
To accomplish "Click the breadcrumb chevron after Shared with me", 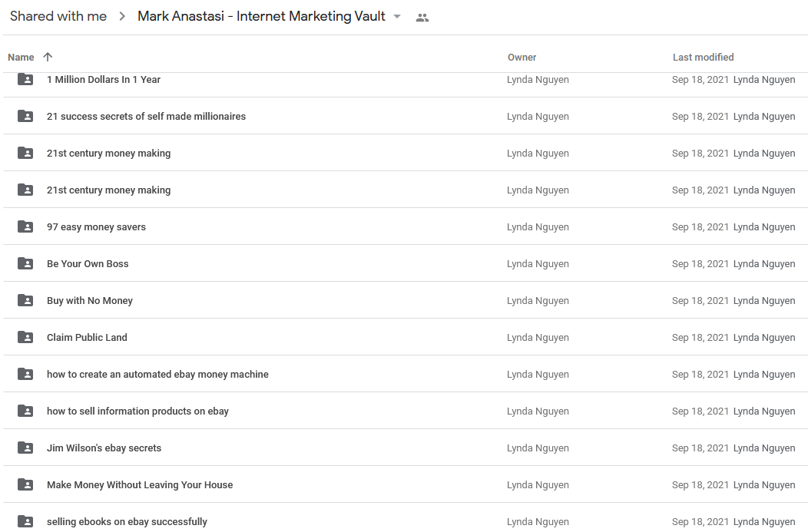I will [122, 16].
